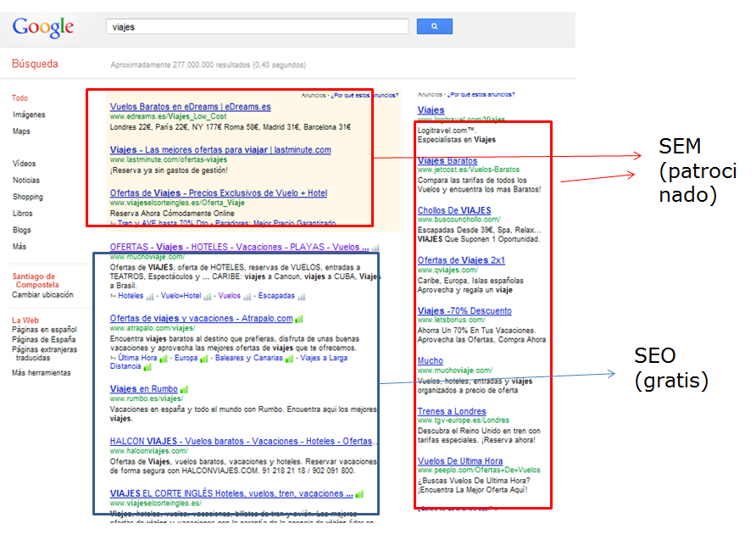Screen dimensions: 756x546
Task: Click the Última Hora sitelink
Action: [137, 358]
